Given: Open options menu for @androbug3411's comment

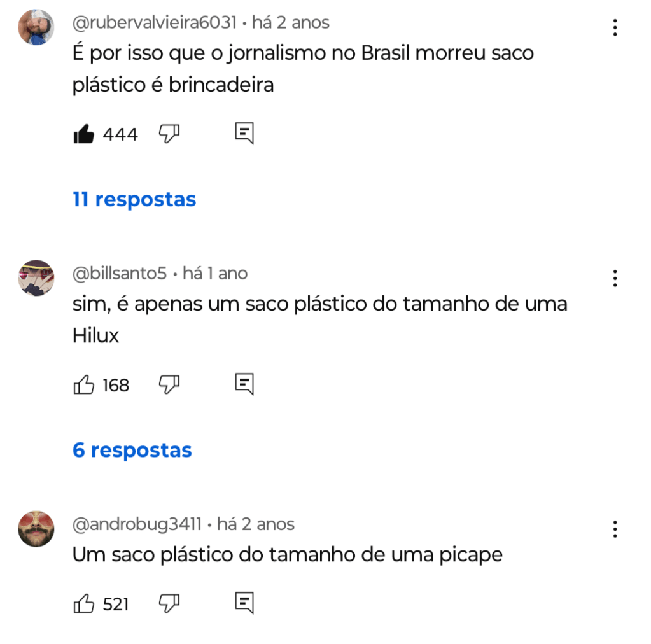Looking at the screenshot, I should click(x=615, y=529).
